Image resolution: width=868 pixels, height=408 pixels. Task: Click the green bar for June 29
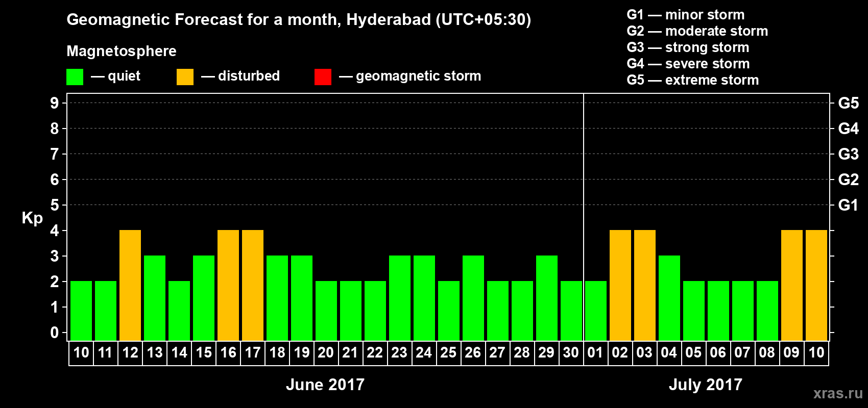pos(547,298)
